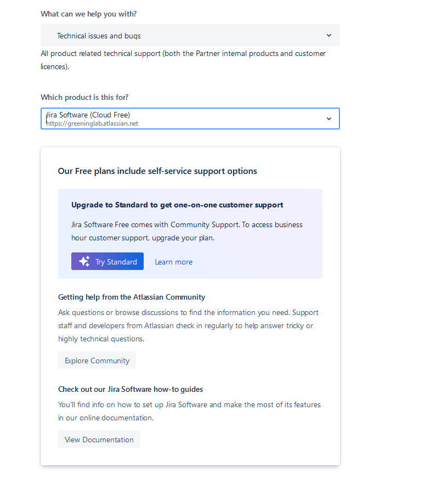Viewport: 448px width, 484px height.
Task: Click the 'Our Free plans include self-service' heading
Action: pyautogui.click(x=157, y=171)
